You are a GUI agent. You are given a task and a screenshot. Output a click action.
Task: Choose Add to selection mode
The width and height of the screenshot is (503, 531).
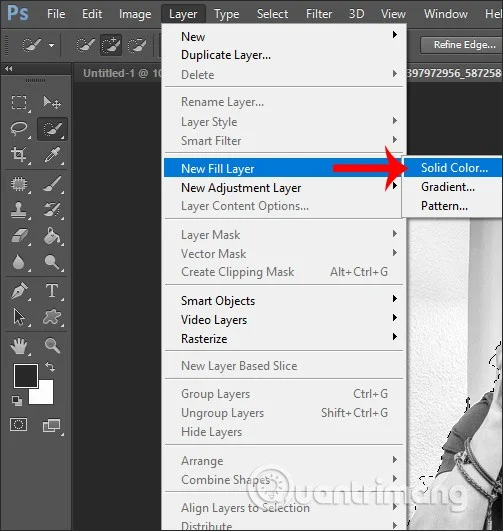click(x=111, y=45)
